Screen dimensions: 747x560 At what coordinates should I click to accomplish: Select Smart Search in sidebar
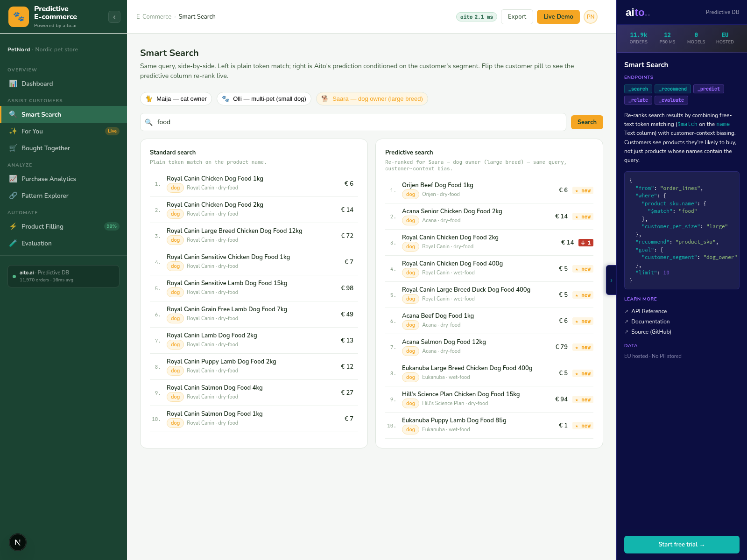(63, 114)
